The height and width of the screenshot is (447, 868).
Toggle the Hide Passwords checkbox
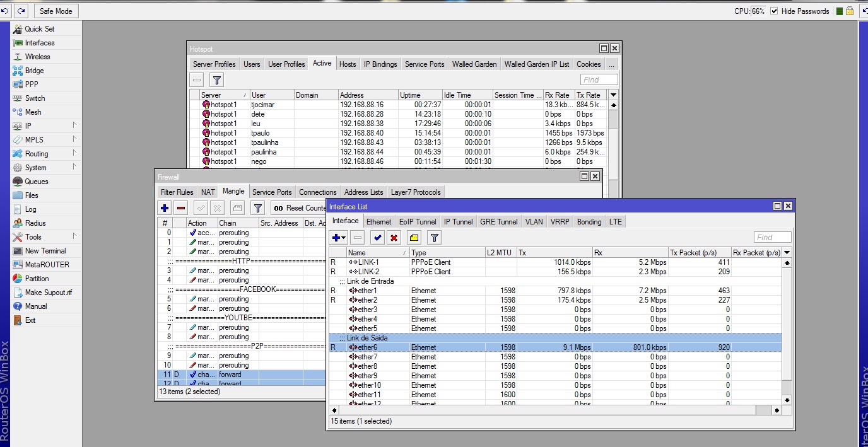tap(774, 11)
